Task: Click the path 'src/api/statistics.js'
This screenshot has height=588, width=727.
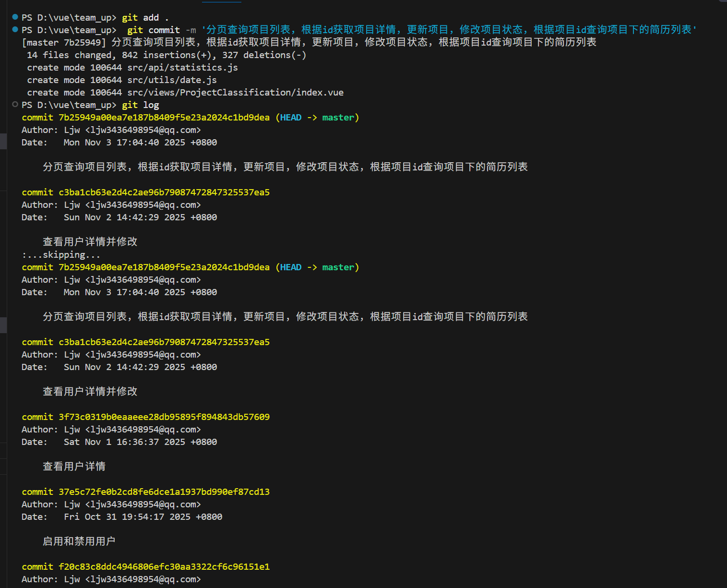Action: tap(182, 68)
